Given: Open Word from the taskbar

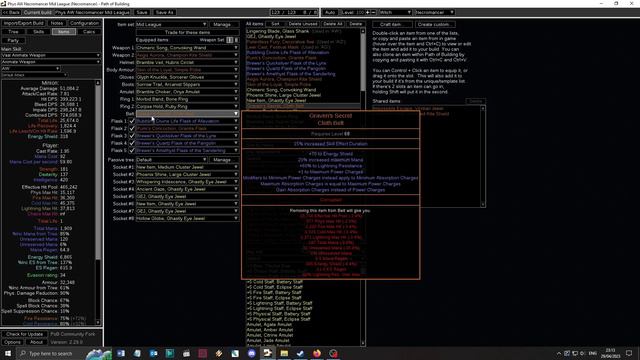Looking at the screenshot, I should point(121,353).
